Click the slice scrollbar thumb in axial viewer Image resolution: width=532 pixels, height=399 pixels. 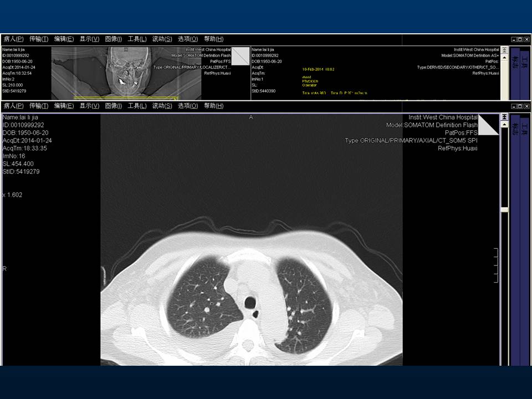pyautogui.click(x=504, y=209)
